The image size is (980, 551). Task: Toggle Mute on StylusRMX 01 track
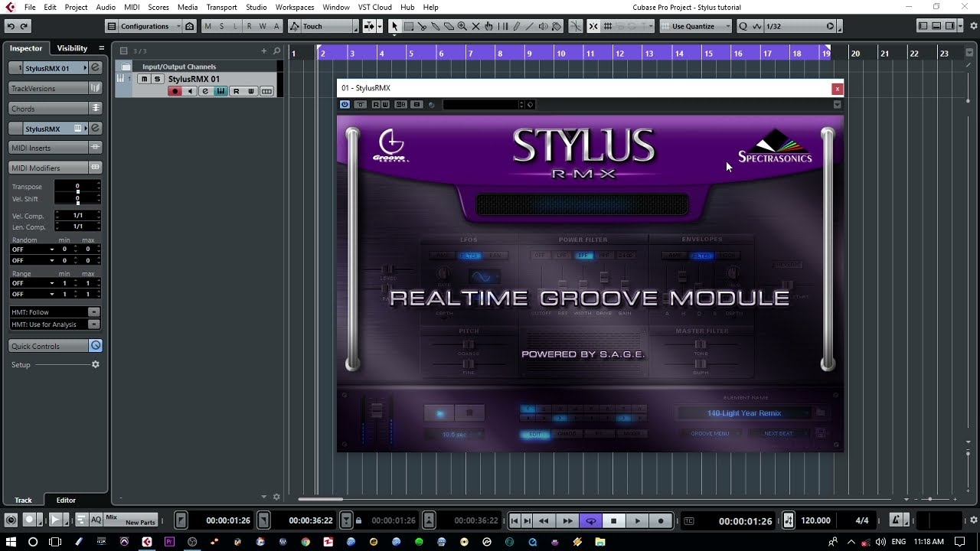click(x=144, y=80)
